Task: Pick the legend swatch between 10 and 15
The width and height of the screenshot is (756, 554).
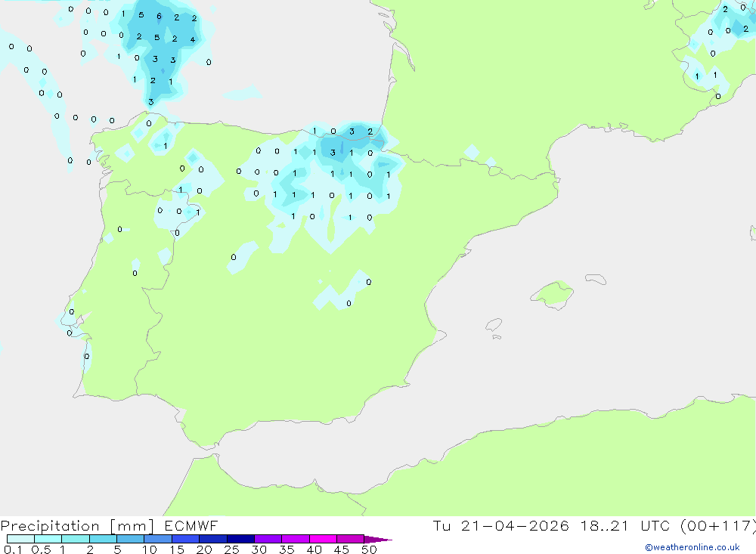Action: tap(158, 539)
